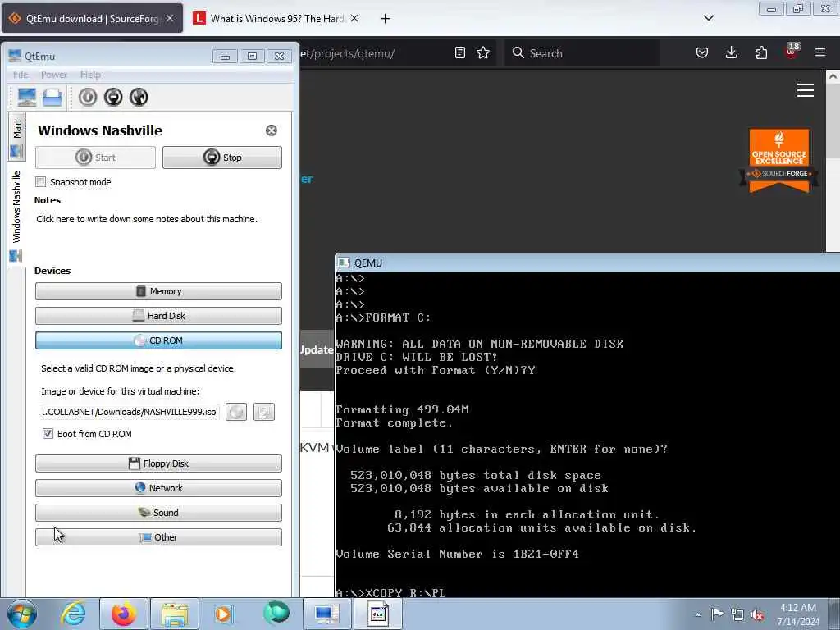
Task: Click the power start icon in QtEmu toolbar
Action: (88, 97)
